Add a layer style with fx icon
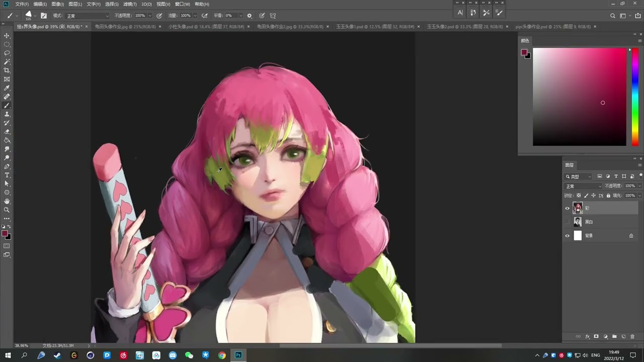644x362 pixels. [587, 336]
